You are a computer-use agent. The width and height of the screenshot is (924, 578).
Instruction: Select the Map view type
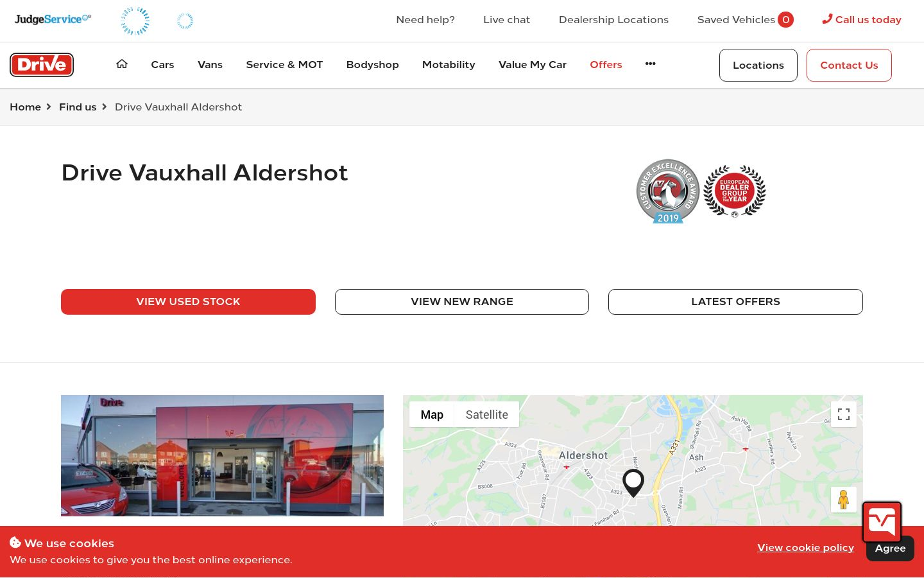point(432,415)
